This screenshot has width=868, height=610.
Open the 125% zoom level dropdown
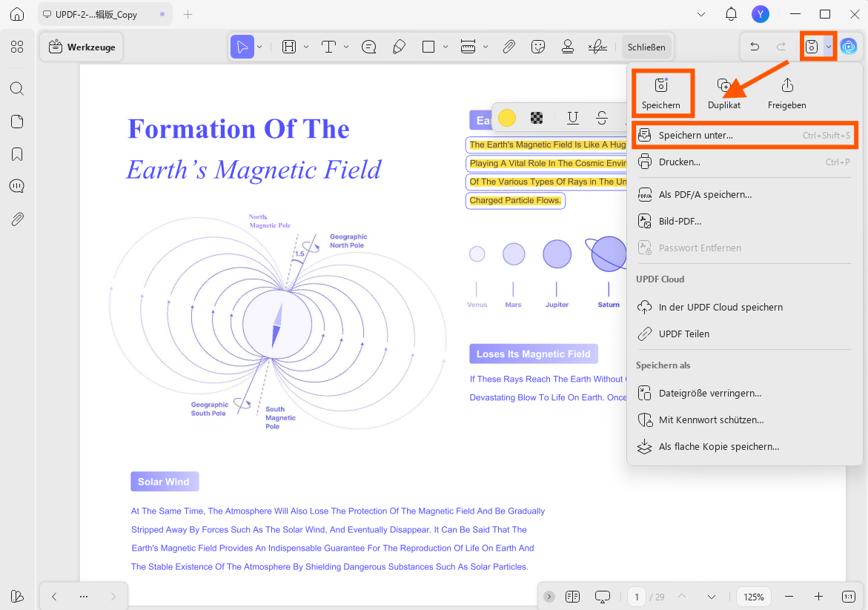pyautogui.click(x=754, y=597)
